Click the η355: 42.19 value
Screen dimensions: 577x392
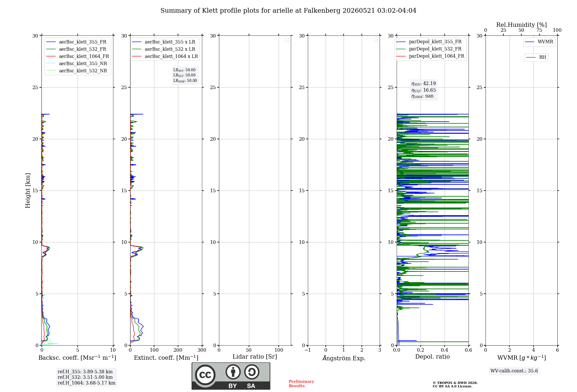click(x=424, y=84)
